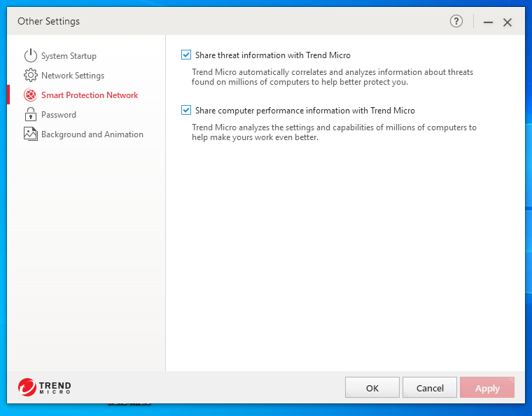
Task: Minimize the Other Settings window
Action: (x=488, y=22)
